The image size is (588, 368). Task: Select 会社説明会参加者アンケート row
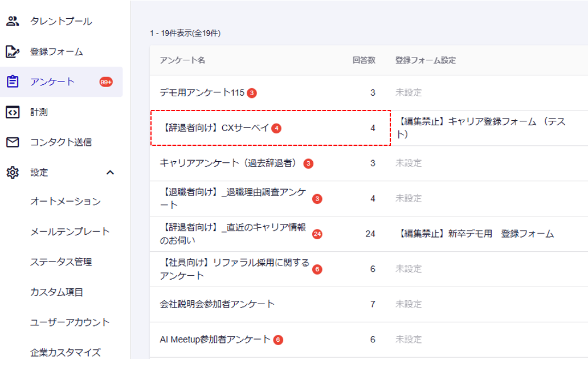[217, 304]
